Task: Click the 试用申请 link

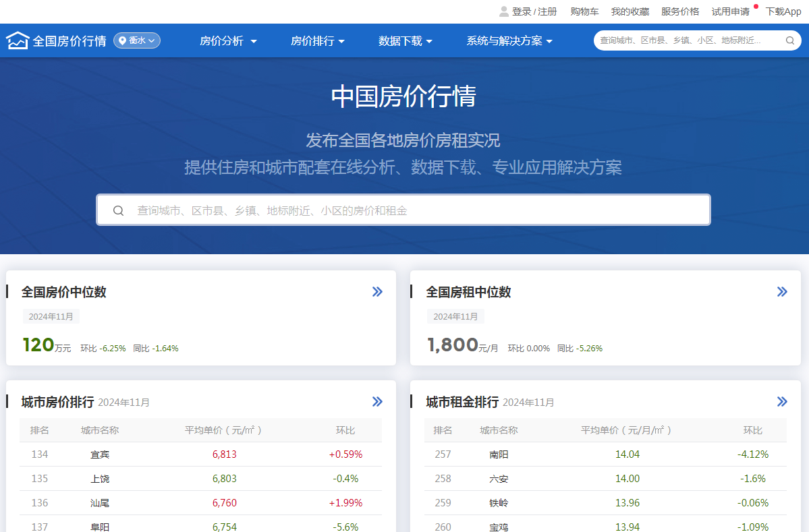Action: (x=730, y=11)
